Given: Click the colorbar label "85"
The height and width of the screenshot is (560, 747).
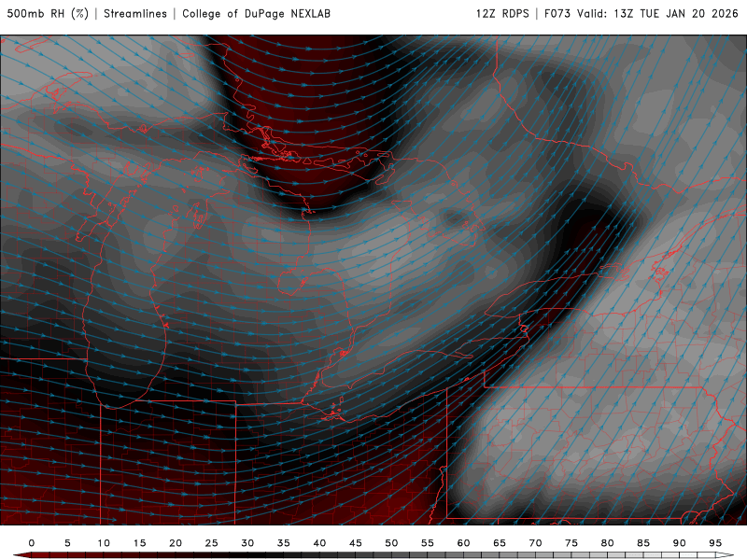Looking at the screenshot, I should click(x=643, y=543).
